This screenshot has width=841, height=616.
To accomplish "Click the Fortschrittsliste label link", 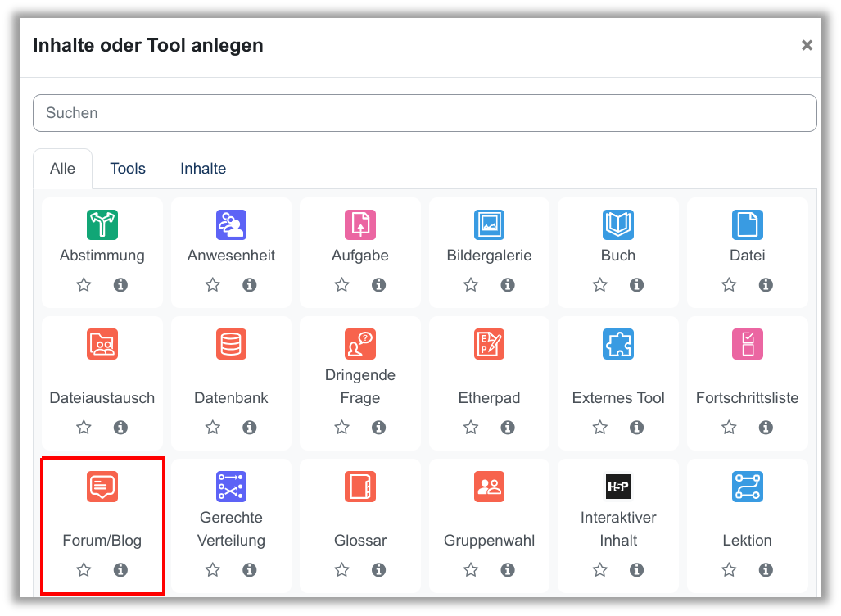I will click(x=747, y=398).
